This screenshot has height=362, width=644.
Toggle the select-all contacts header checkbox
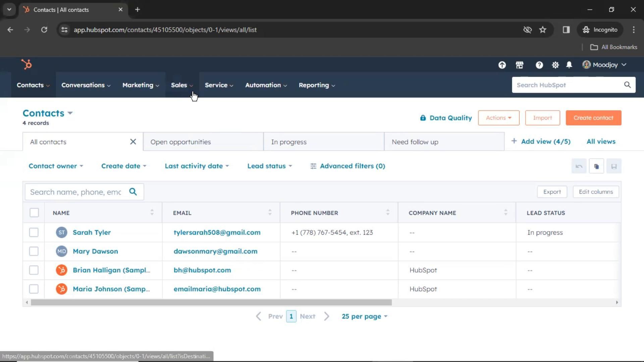(x=34, y=213)
